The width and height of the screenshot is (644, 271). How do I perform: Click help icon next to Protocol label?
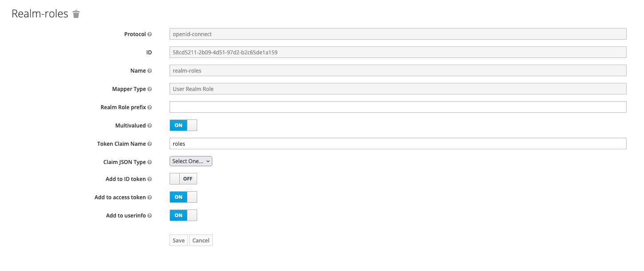[150, 34]
